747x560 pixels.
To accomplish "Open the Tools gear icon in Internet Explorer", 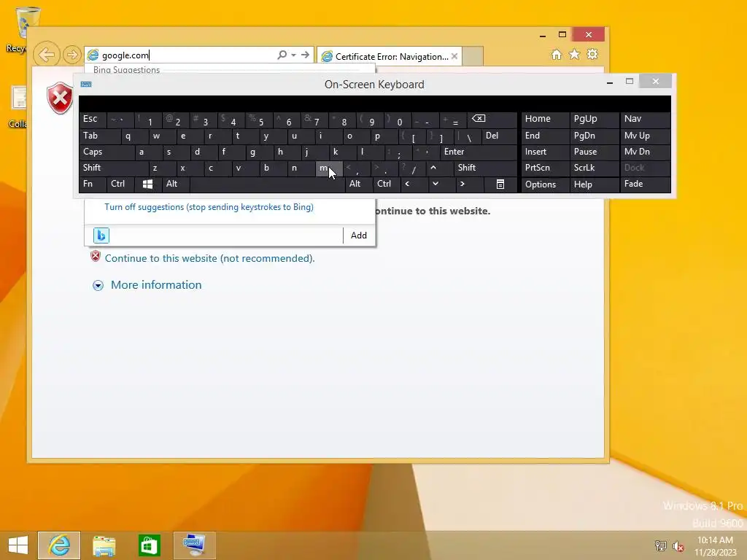I will point(592,54).
